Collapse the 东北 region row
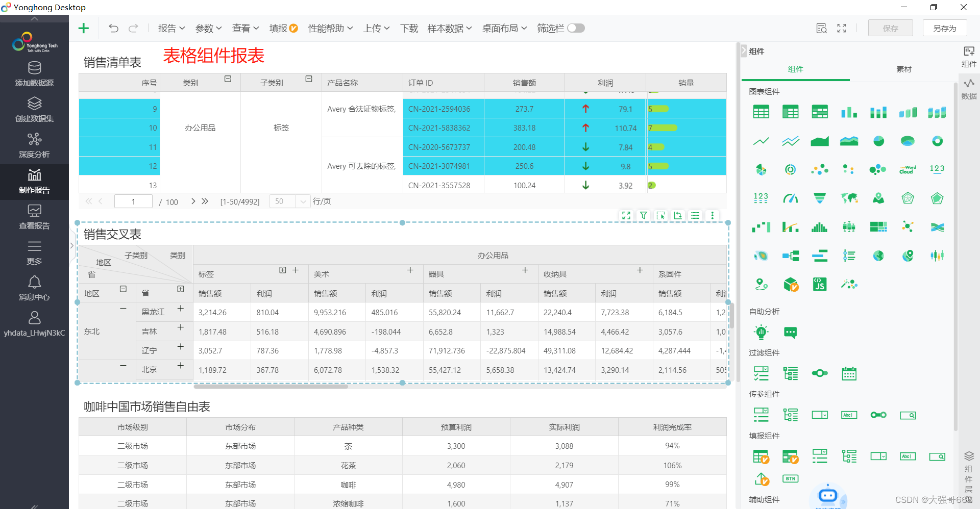Screen dimensions: 980x509 click(123, 308)
